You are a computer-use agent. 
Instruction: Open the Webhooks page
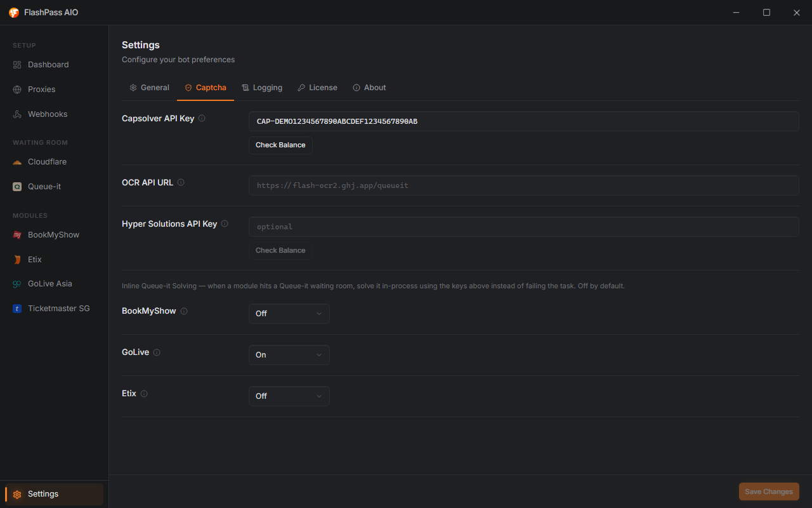point(54,114)
